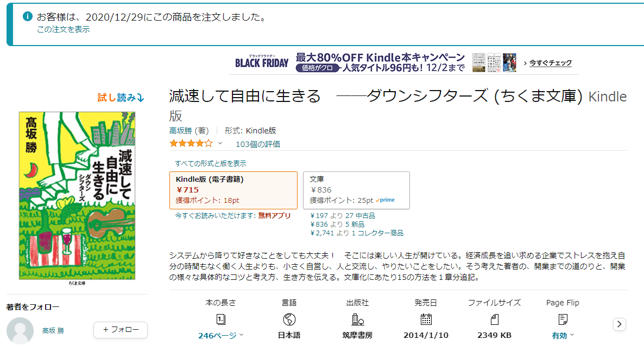Click the campaign banner book thumbnails

pos(495,63)
